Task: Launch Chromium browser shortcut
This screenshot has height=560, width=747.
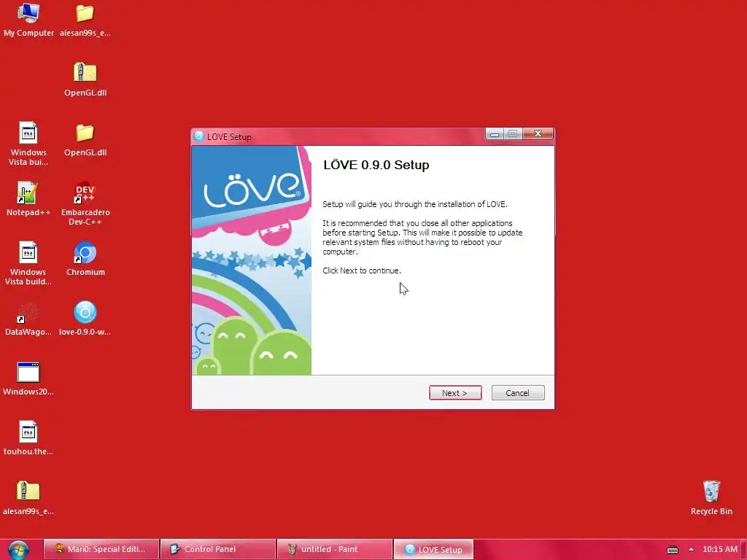Action: click(85, 259)
